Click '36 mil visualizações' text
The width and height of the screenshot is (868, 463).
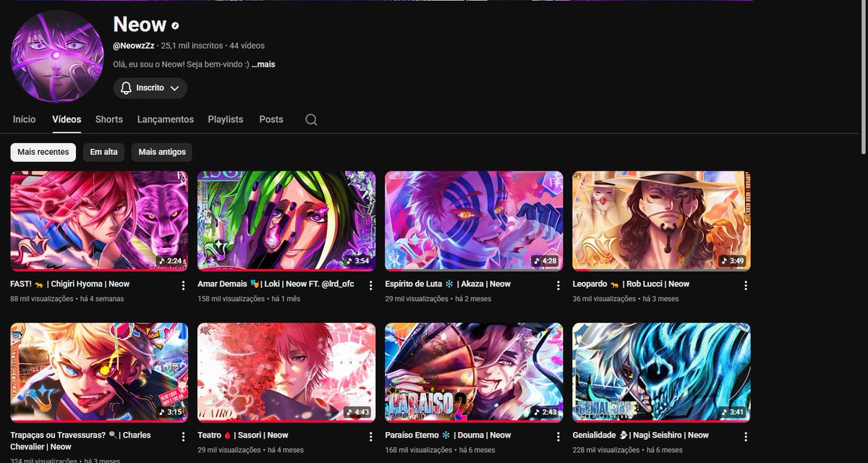point(604,299)
